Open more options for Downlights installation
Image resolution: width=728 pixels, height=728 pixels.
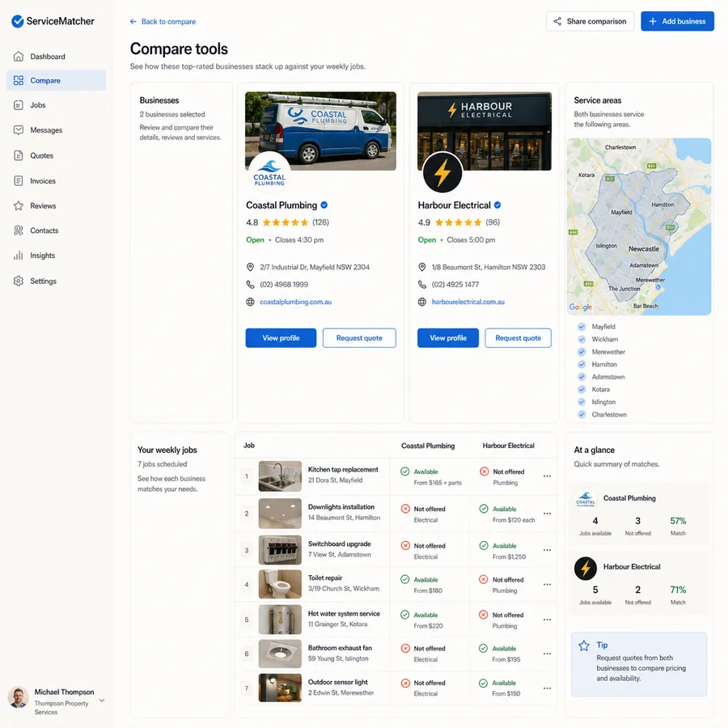[547, 514]
